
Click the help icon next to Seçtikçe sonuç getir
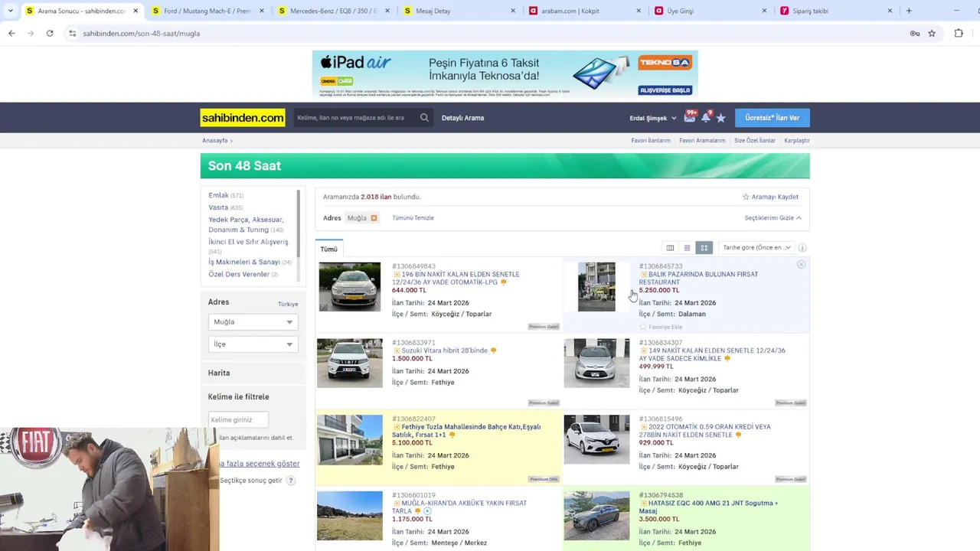(291, 481)
